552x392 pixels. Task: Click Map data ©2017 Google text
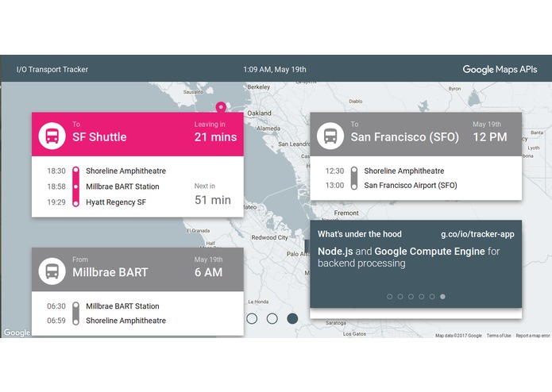[458, 336]
